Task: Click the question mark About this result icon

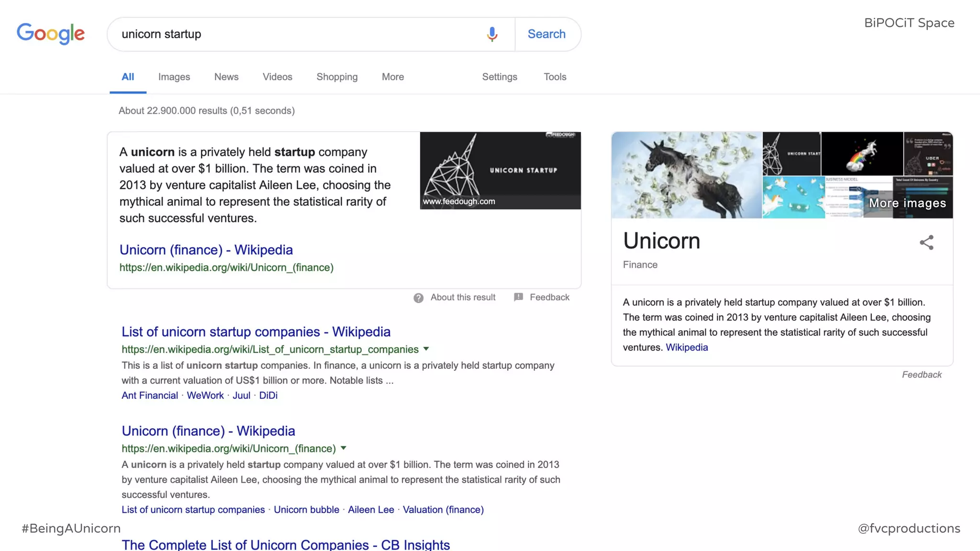Action: click(x=418, y=298)
